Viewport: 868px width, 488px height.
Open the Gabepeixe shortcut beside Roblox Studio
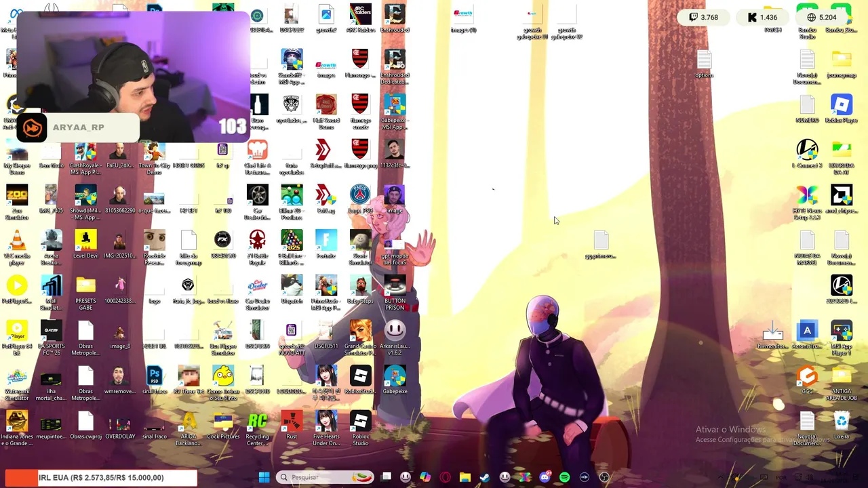pos(395,380)
